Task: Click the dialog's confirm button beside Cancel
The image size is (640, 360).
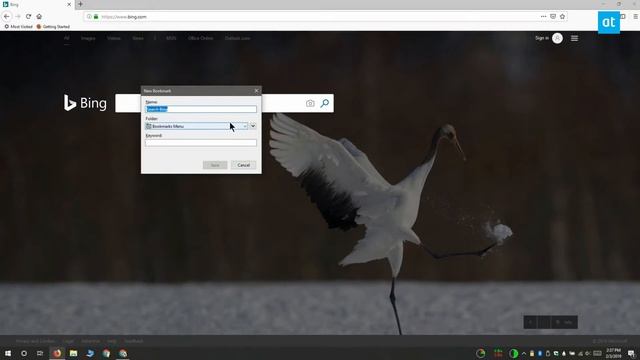Action: pyautogui.click(x=215, y=165)
